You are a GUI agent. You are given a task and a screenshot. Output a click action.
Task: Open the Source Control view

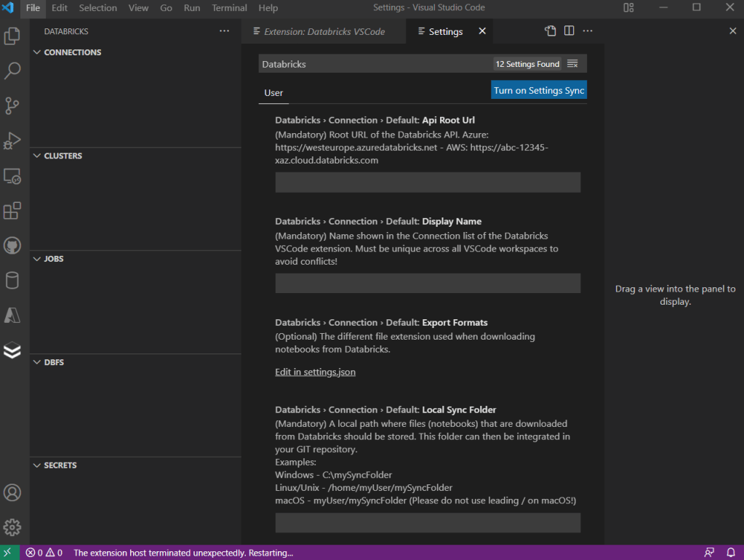(x=12, y=105)
